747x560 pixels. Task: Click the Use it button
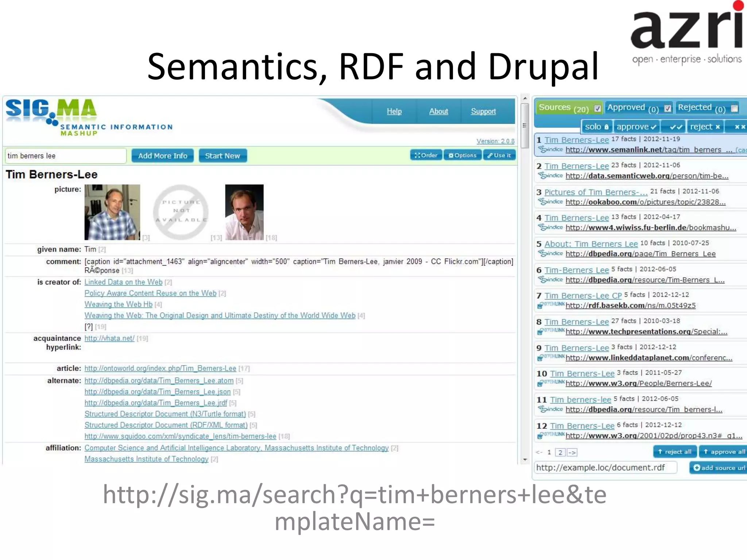[499, 155]
